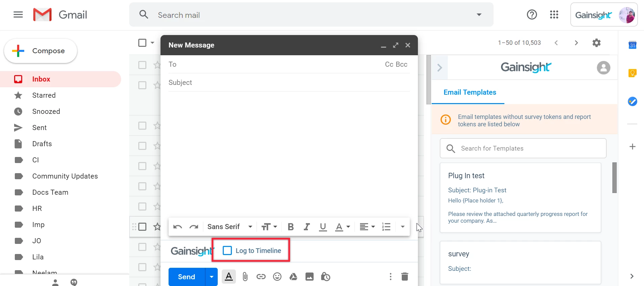Check the highlighted email row checkbox beside star
This screenshot has height=286, width=644.
(142, 227)
